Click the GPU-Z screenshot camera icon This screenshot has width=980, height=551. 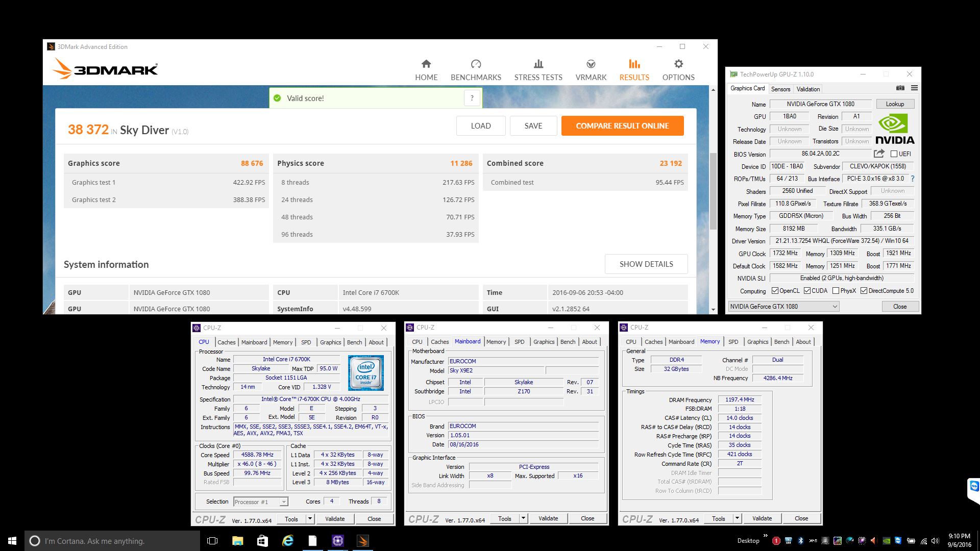(900, 88)
